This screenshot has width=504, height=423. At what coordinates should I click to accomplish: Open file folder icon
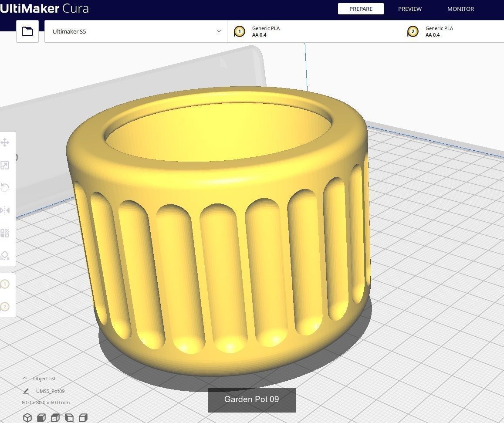pos(27,31)
